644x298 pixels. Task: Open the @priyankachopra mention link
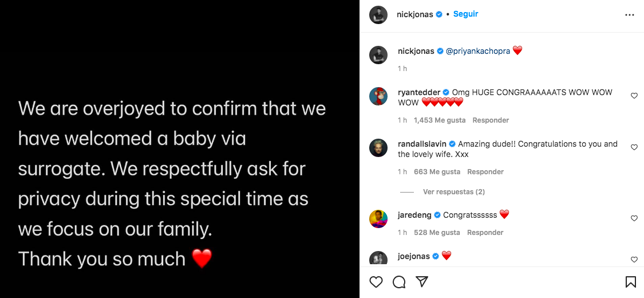pos(477,51)
